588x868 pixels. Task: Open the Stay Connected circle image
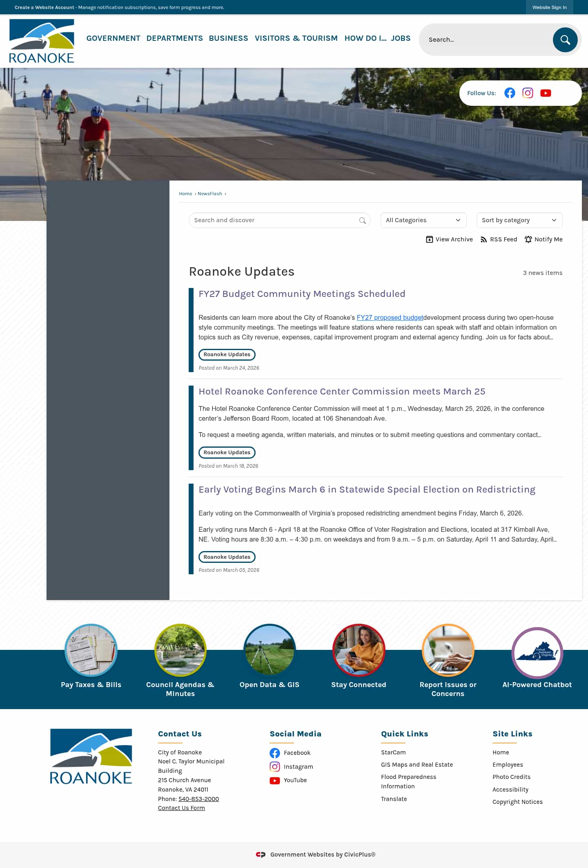[359, 650]
